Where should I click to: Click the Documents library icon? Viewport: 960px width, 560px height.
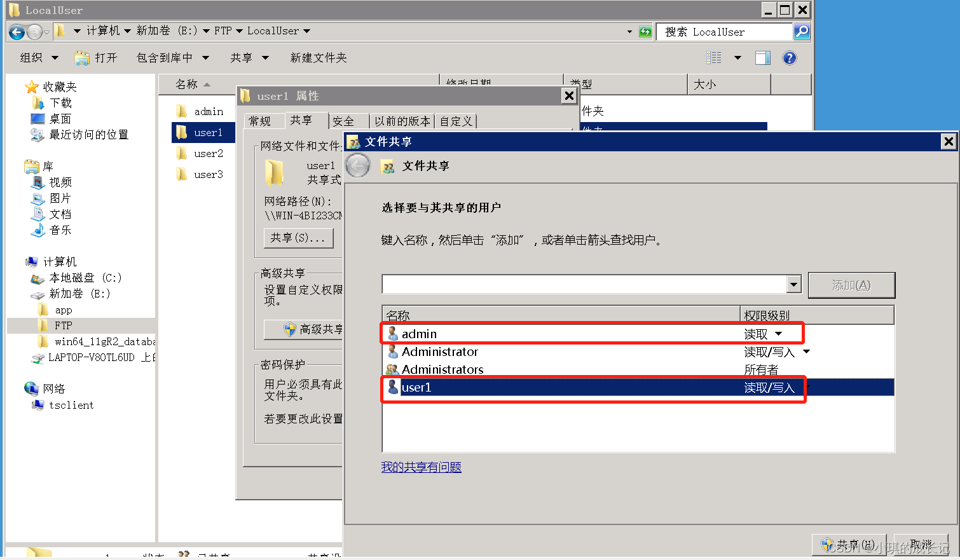click(38, 214)
